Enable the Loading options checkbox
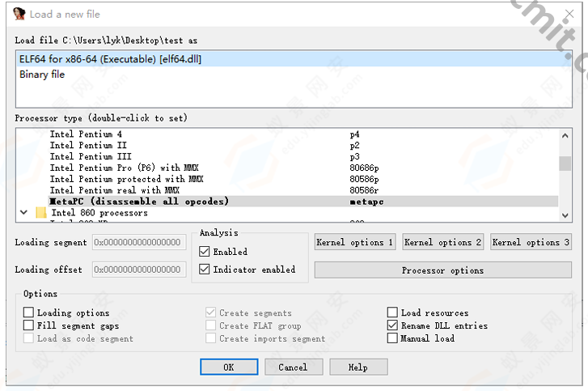Viewport: 588px width, 391px height. [28, 312]
